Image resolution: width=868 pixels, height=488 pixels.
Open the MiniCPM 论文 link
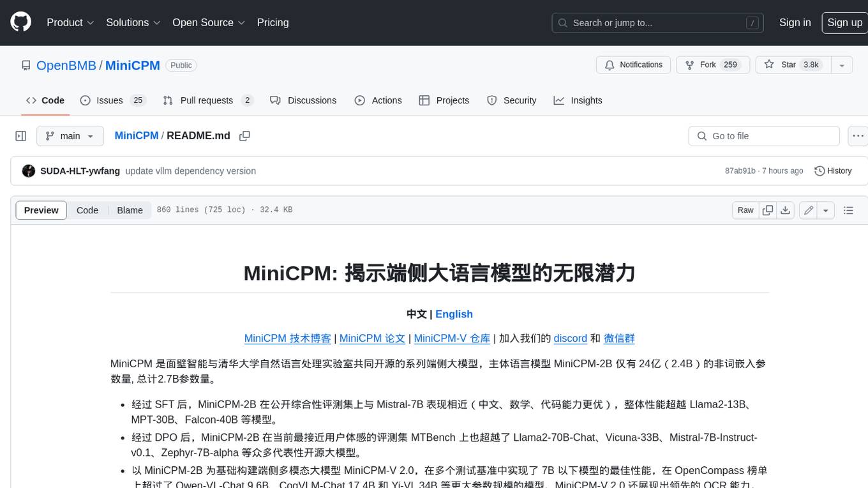coord(372,339)
